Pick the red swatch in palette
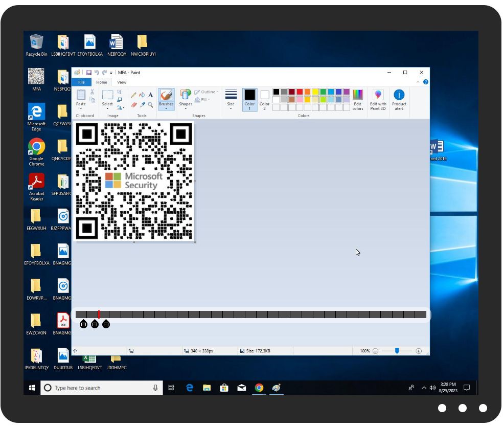This screenshot has width=504, height=427. [300, 92]
